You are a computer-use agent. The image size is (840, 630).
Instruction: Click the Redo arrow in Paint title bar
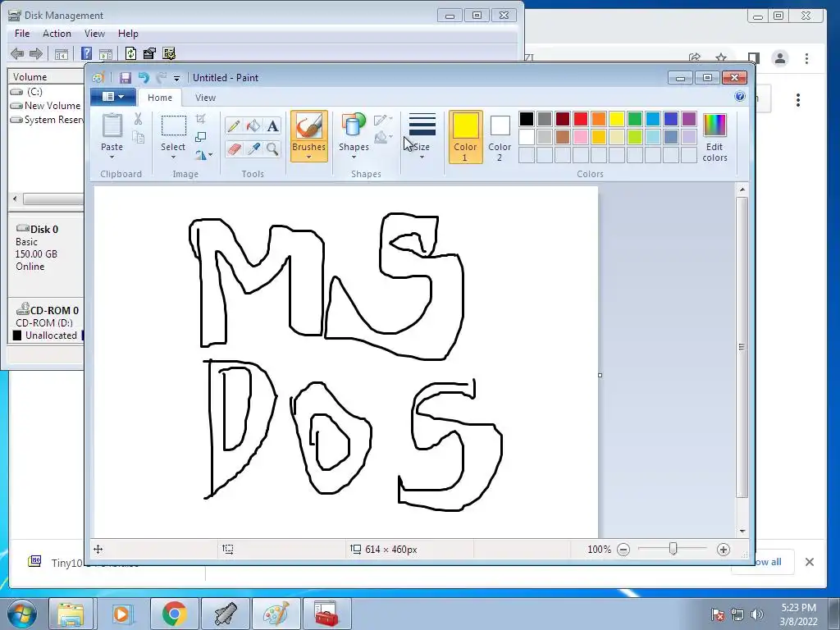[162, 78]
